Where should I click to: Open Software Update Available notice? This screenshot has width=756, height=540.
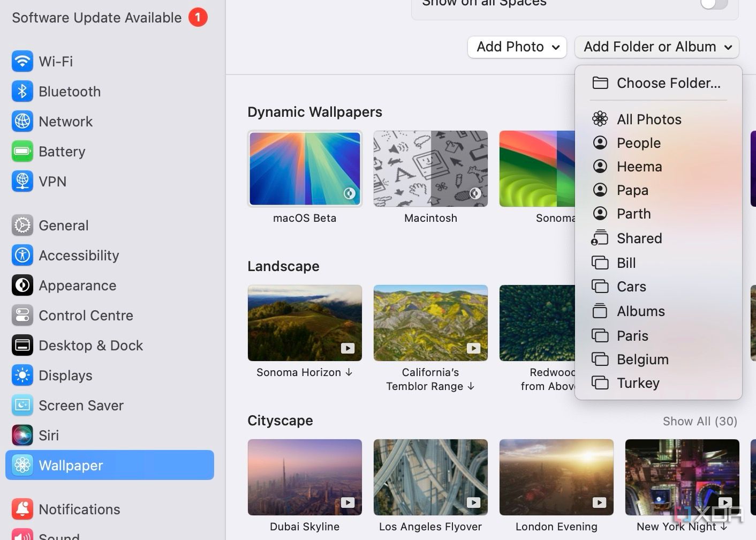[109, 18]
